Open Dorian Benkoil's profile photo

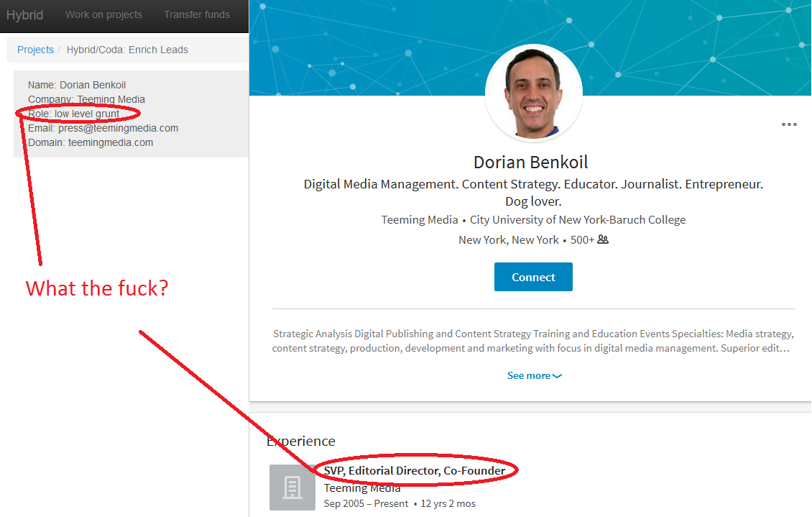point(533,93)
